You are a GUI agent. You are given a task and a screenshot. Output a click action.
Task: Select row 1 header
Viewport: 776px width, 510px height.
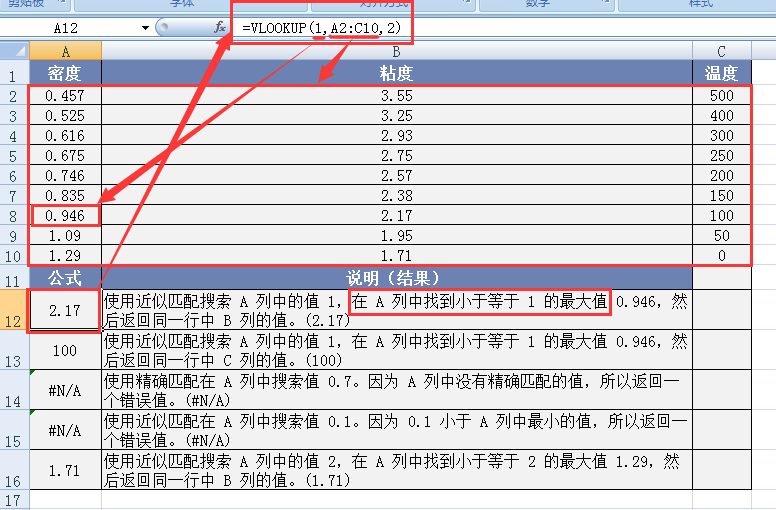click(x=14, y=73)
